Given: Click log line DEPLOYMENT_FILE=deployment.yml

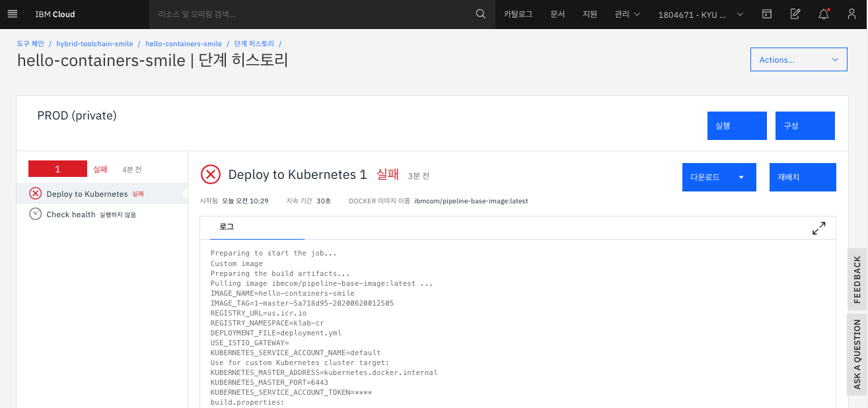Looking at the screenshot, I should click(276, 333).
